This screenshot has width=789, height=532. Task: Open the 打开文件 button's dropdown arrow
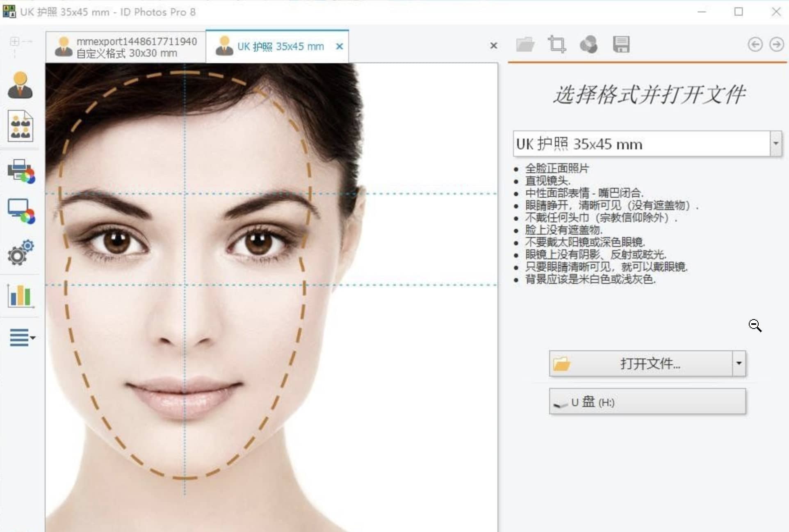point(739,363)
